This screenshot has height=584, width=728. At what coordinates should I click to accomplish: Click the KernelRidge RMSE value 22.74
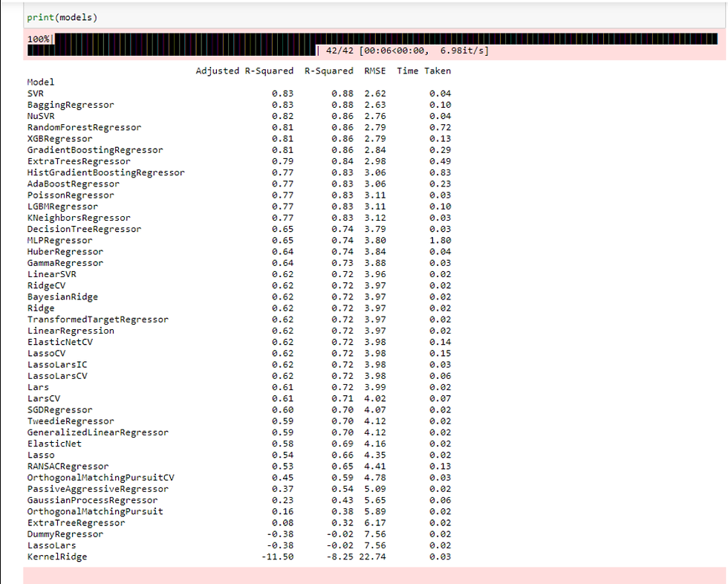click(372, 557)
